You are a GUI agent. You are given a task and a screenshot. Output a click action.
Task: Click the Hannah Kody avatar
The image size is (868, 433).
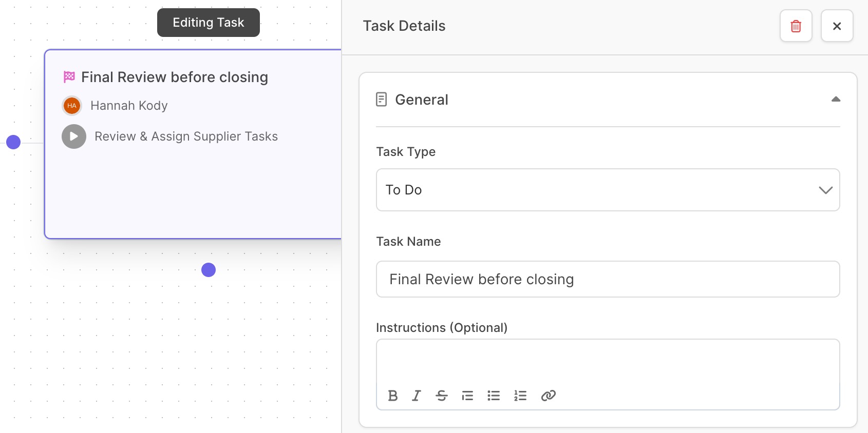pyautogui.click(x=72, y=106)
